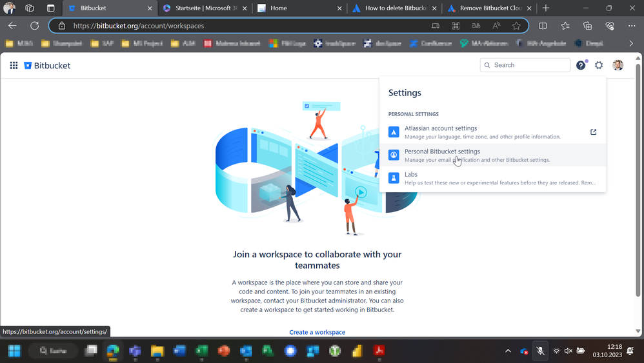The height and width of the screenshot is (363, 644).
Task: Select Atlassian account settings menu entry
Action: click(x=492, y=132)
